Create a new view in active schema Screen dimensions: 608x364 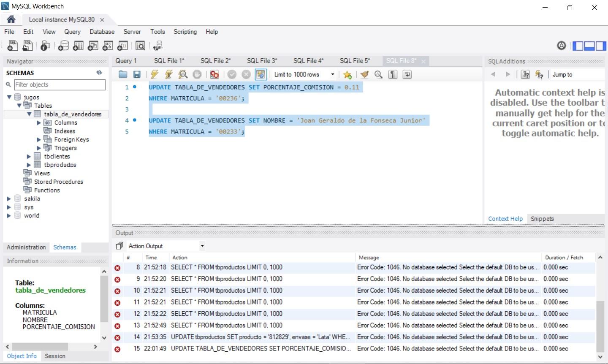click(93, 46)
